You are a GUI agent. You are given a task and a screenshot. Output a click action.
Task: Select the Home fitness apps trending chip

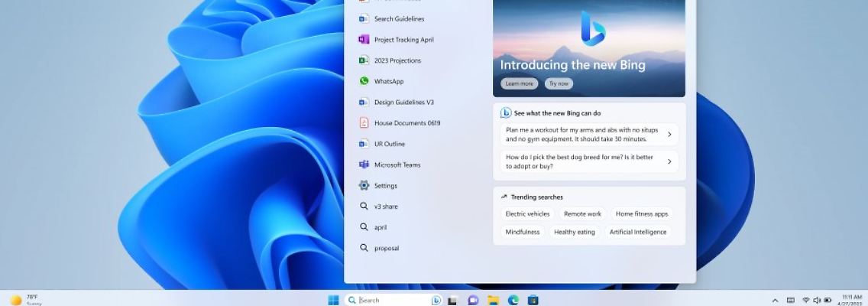click(x=642, y=214)
